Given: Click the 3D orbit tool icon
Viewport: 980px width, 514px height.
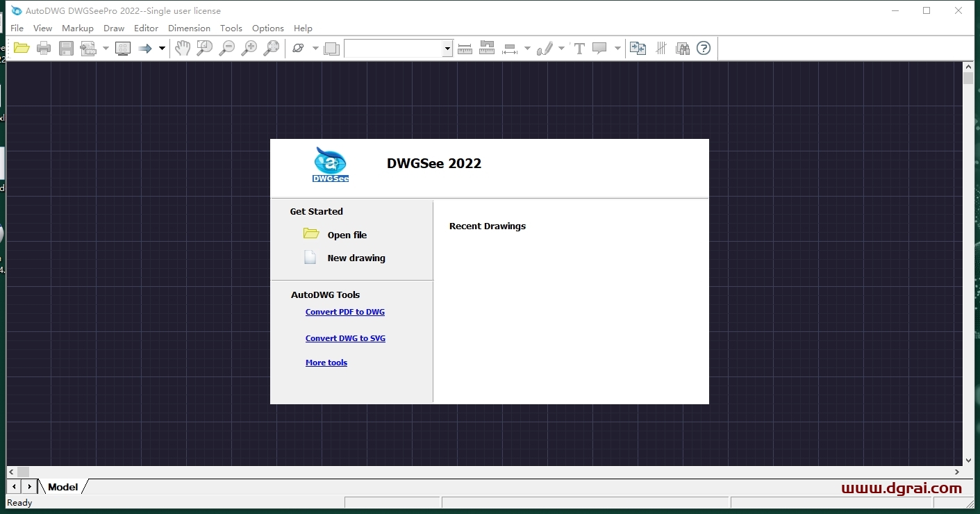Looking at the screenshot, I should point(299,48).
